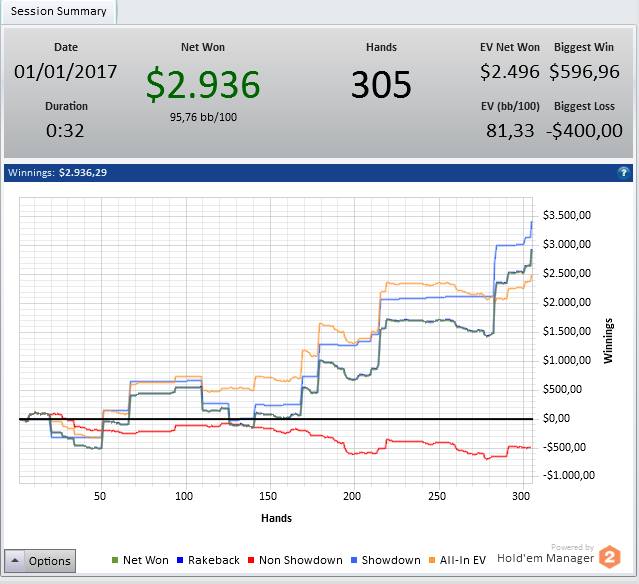
Task: Open the Session Summary tab
Action: (x=58, y=11)
